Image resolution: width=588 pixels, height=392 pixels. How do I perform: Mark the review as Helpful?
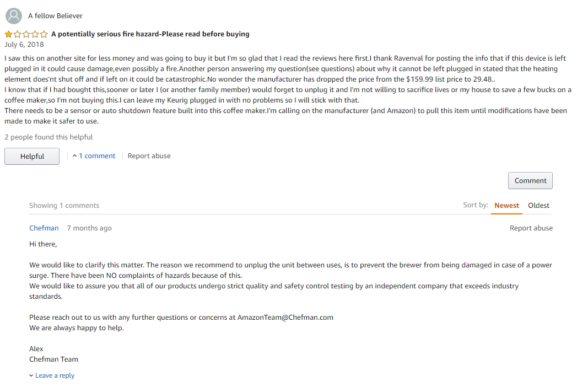[x=32, y=157]
